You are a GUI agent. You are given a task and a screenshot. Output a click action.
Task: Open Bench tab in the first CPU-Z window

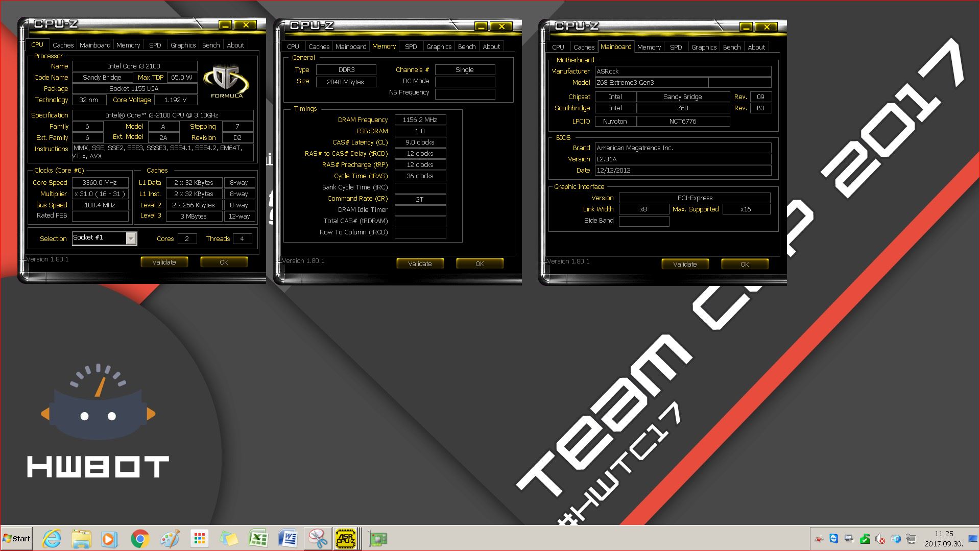click(x=211, y=45)
